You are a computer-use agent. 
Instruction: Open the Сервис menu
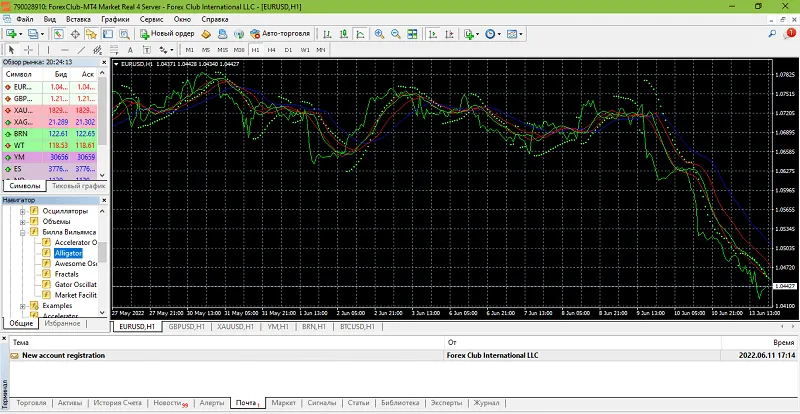click(151, 19)
